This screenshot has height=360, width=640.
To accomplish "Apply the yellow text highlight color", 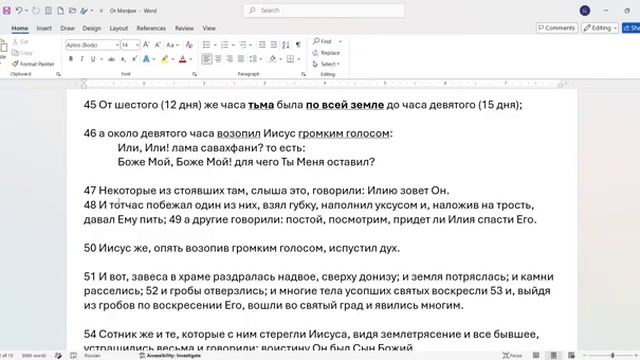I will [164, 59].
